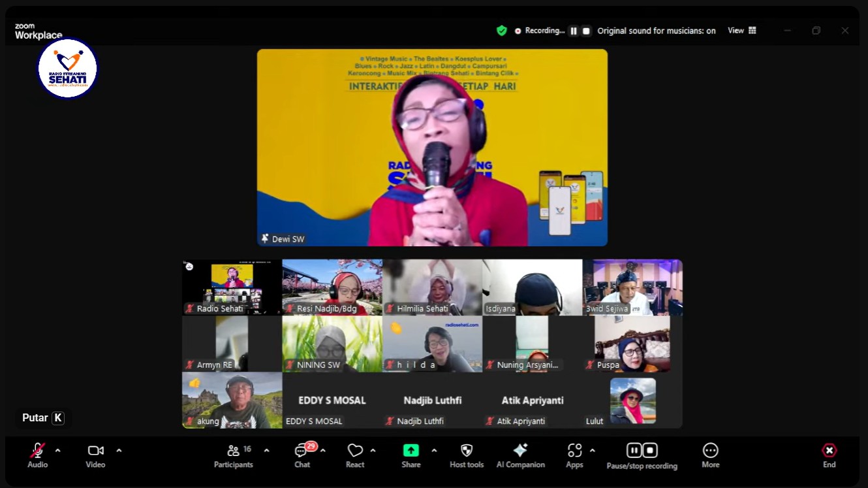Expand the Video options arrow
Screen dimensions: 868x488
tap(119, 450)
